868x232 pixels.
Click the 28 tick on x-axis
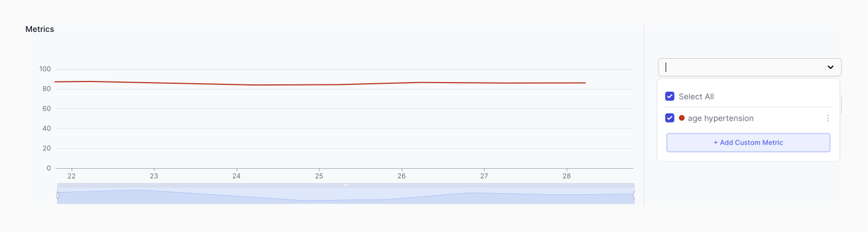tap(566, 177)
